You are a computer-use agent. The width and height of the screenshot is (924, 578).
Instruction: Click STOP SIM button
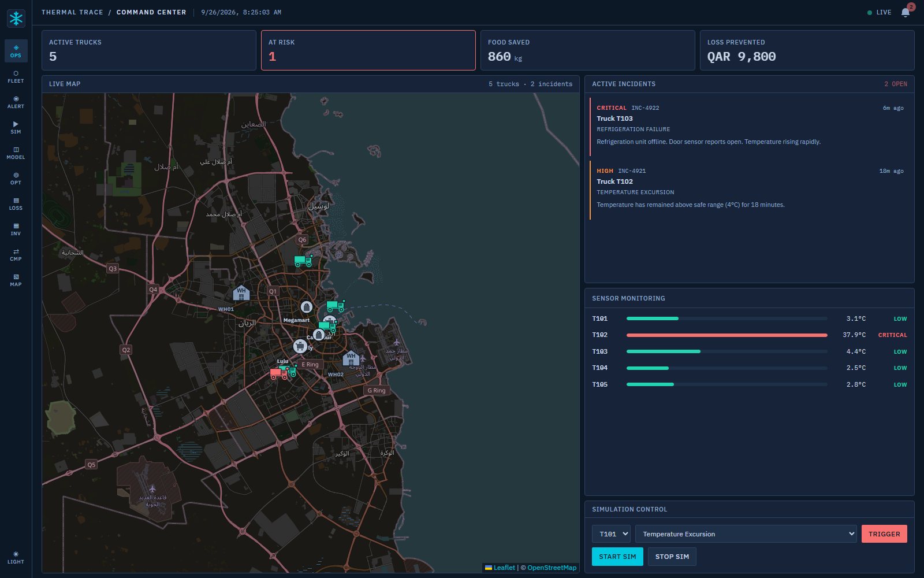pyautogui.click(x=672, y=557)
